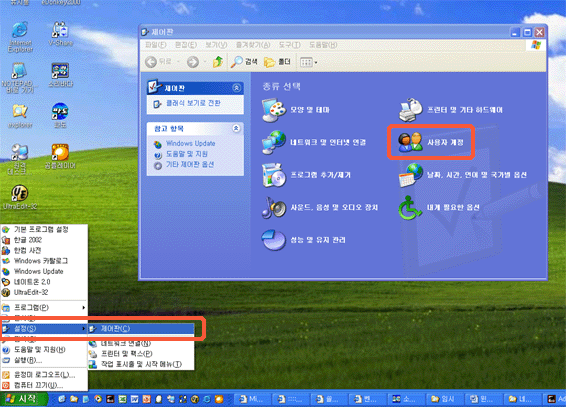
Task: Select the NOTEPAD shortcut desktop icon
Action: (18, 78)
